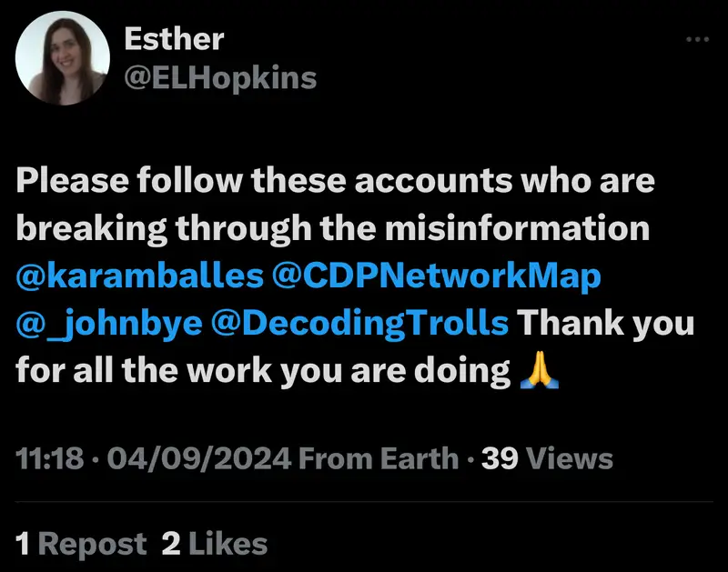Click Esther's profile avatar photo
Viewport: 728px width, 572px height.
63,58
